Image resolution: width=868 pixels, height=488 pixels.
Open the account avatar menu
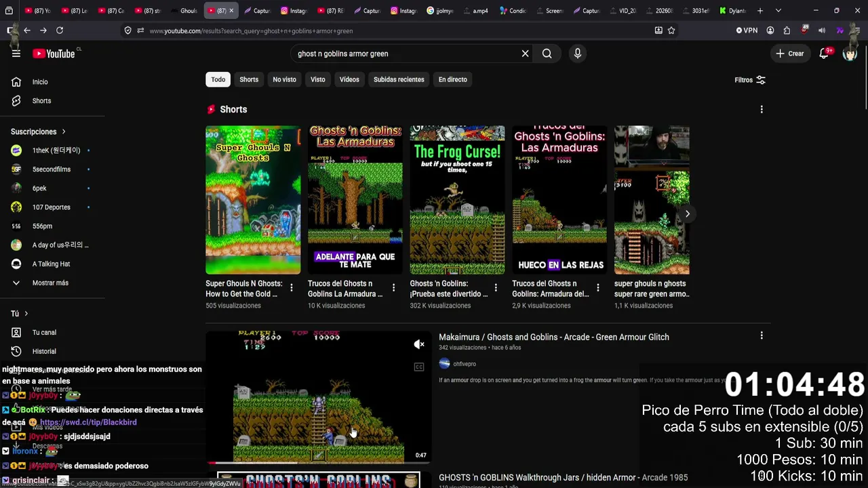pyautogui.click(x=850, y=54)
